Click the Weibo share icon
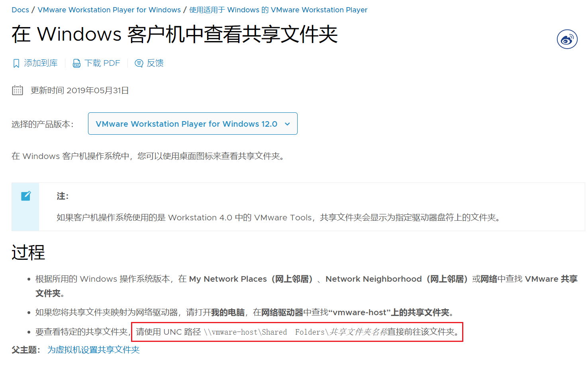 point(567,39)
